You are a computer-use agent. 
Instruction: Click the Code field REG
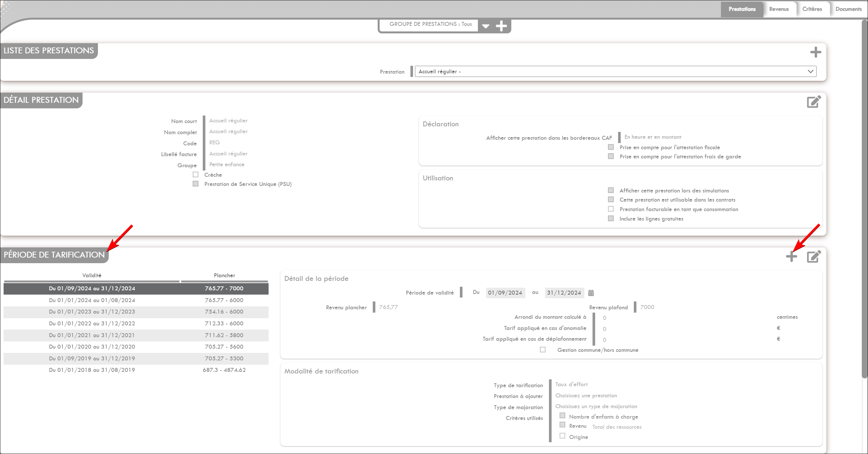click(x=214, y=142)
